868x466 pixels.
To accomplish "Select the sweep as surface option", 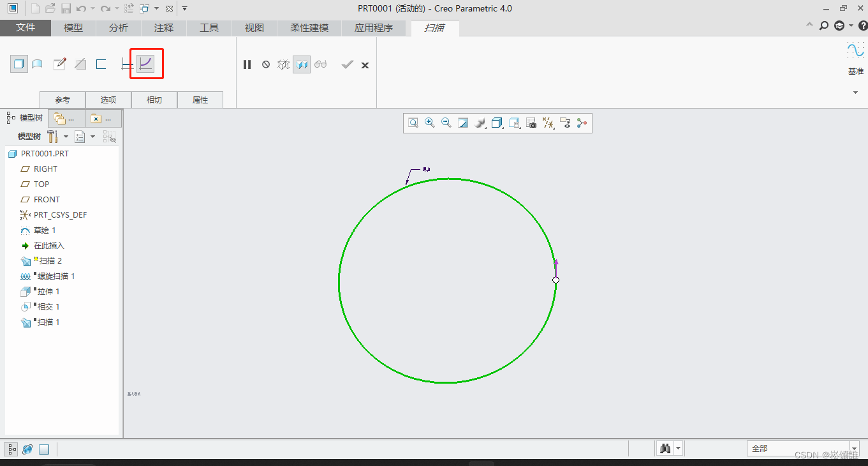I will (x=37, y=64).
